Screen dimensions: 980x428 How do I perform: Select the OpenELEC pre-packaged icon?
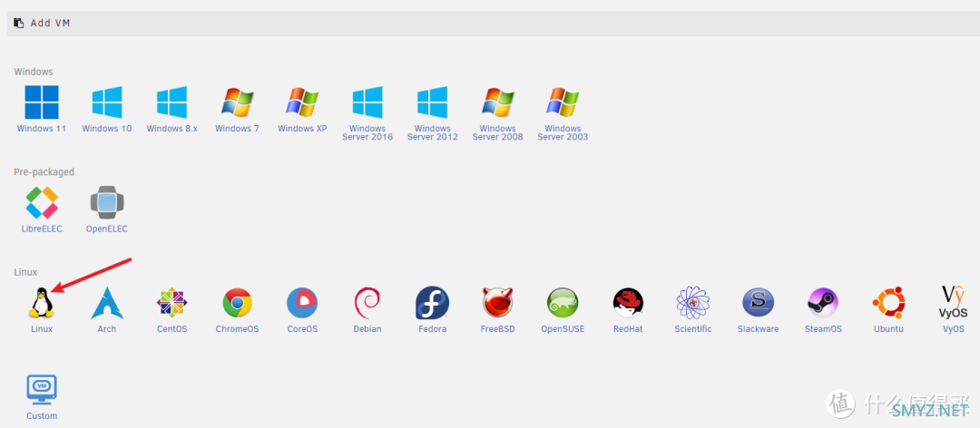(107, 202)
